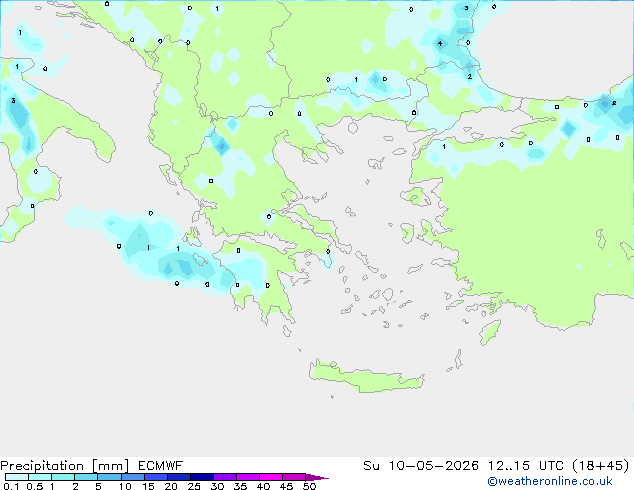Viewport: 634px width, 490px height.
Task: Click the '4' precipitation value on map
Action: (440, 44)
